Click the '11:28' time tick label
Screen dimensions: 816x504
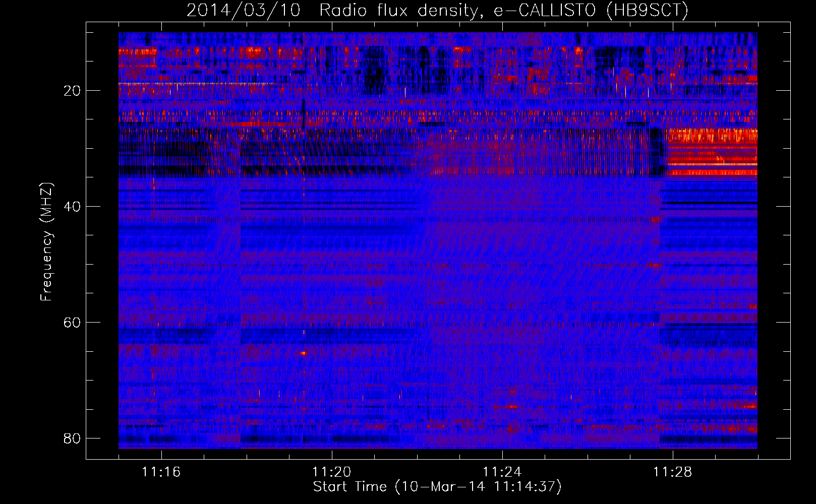point(672,472)
